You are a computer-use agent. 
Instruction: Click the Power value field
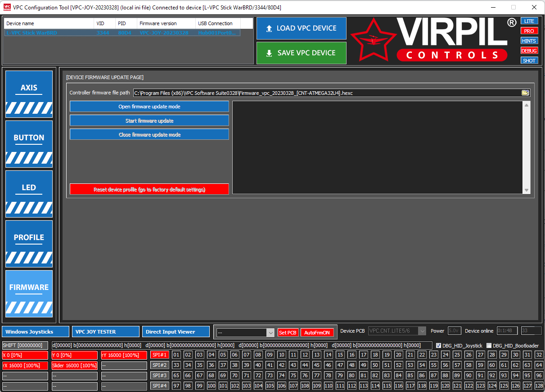pyautogui.click(x=455, y=331)
